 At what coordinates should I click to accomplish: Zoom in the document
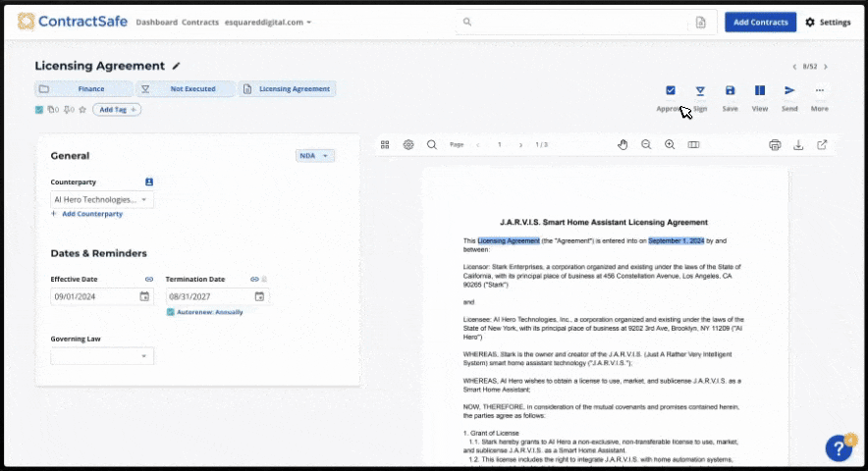pyautogui.click(x=670, y=144)
